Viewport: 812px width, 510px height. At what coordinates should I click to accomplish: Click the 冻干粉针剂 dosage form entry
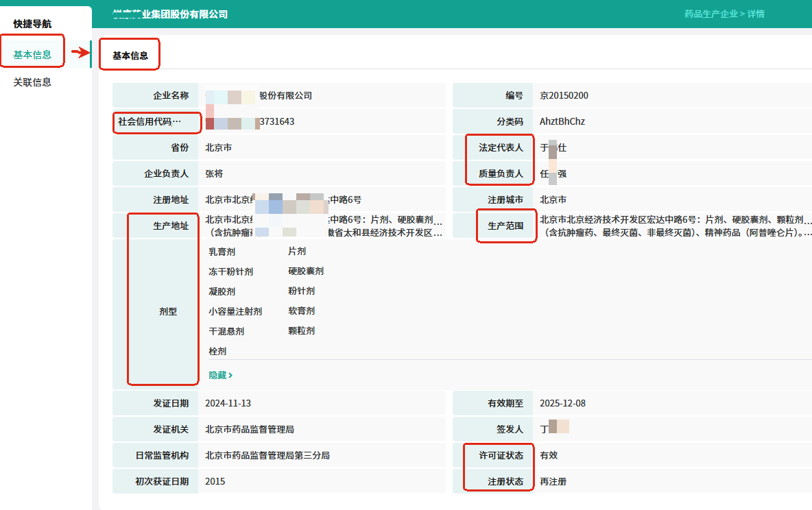click(x=230, y=271)
